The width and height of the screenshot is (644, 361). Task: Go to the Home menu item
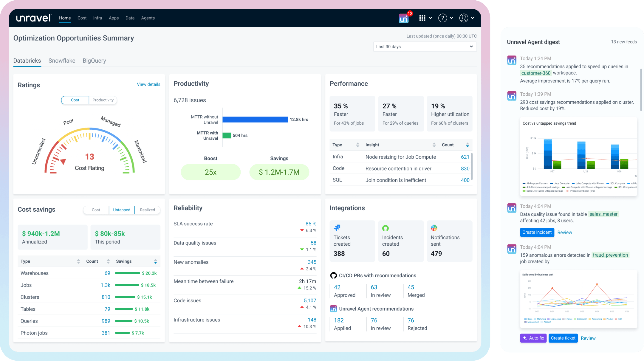65,18
